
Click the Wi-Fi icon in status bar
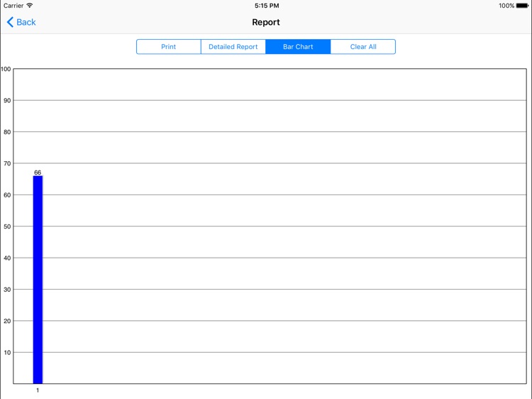30,6
